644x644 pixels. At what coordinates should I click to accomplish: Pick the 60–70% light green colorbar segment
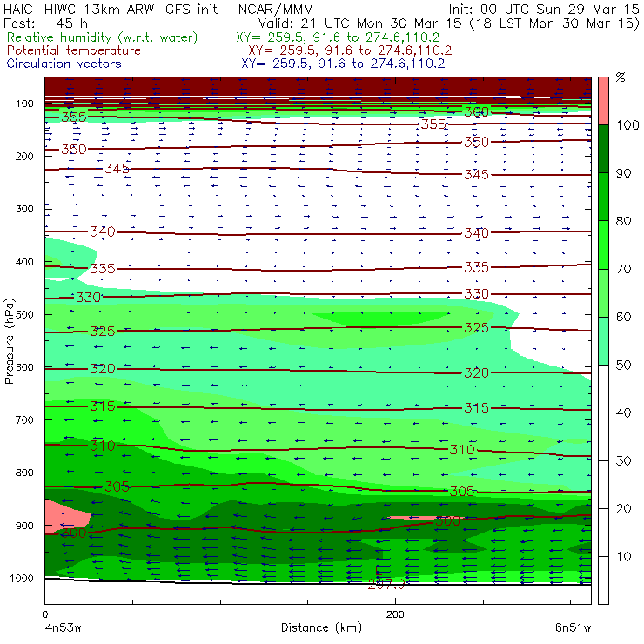pyautogui.click(x=603, y=292)
